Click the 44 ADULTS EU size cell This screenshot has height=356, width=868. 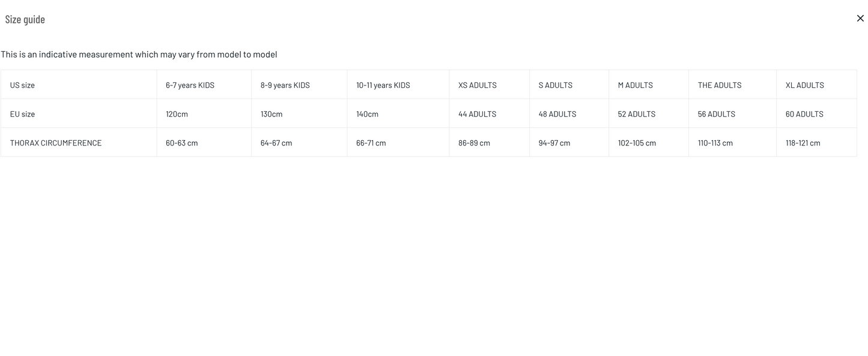tap(477, 114)
